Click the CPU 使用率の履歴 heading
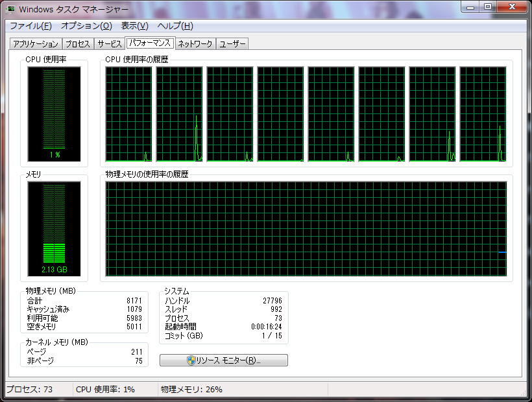Viewport: 532px width, 402px height. click(137, 60)
